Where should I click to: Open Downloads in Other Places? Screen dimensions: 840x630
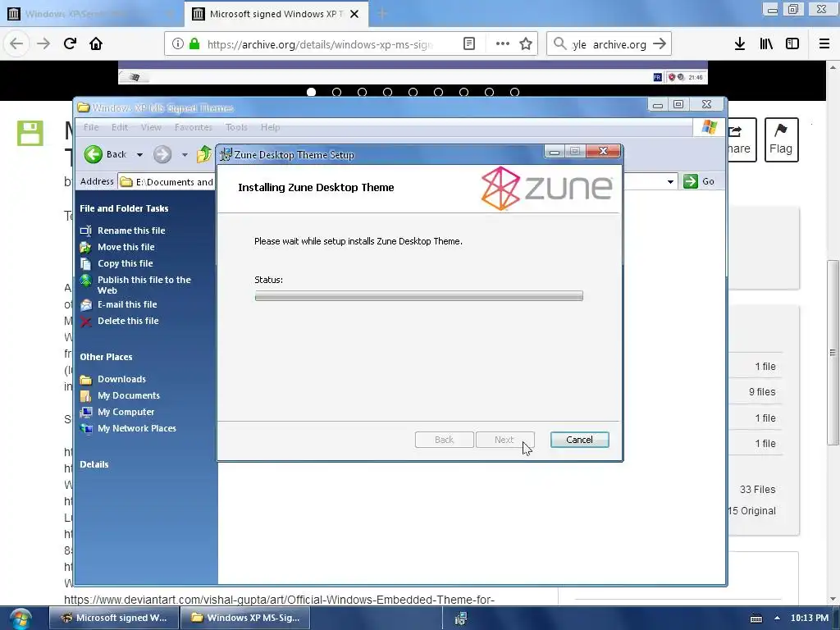(x=121, y=379)
